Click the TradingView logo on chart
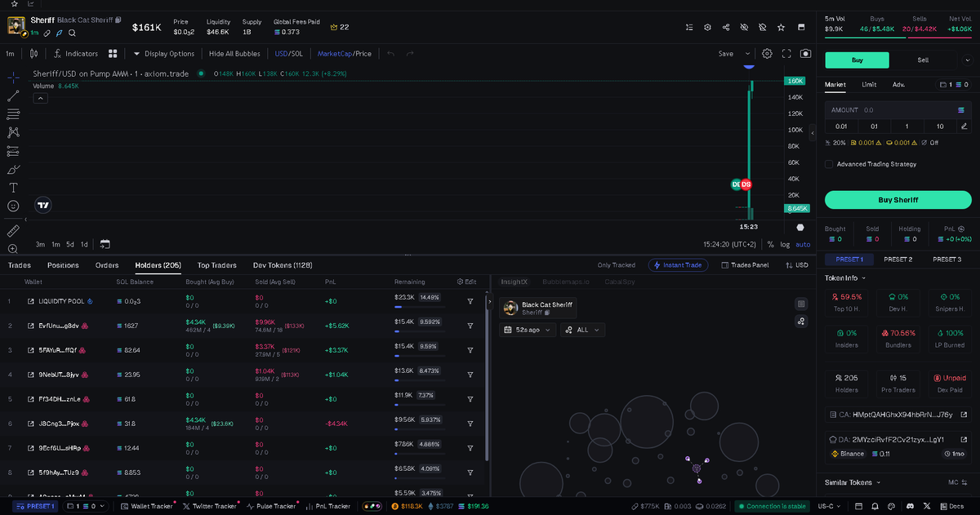This screenshot has height=515, width=980. click(x=43, y=206)
